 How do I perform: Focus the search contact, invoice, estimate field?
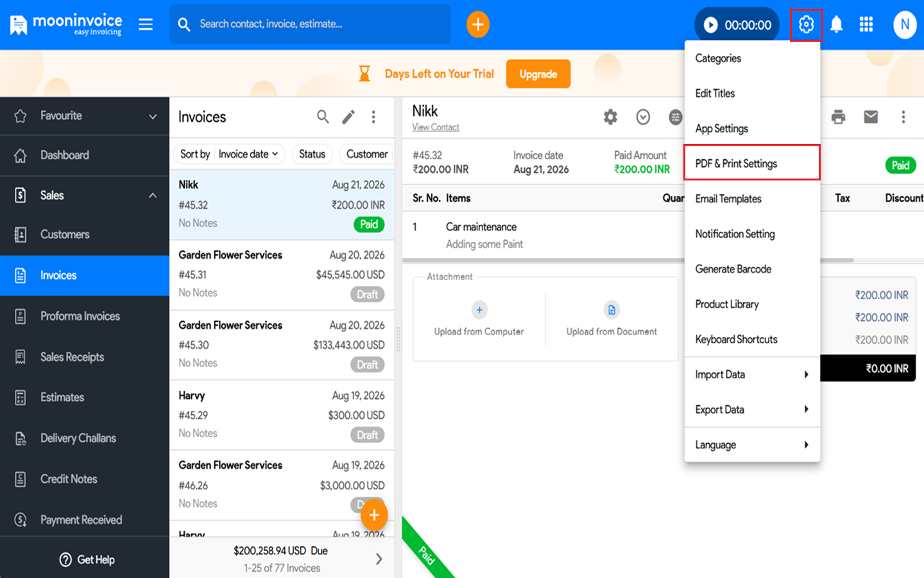pyautogui.click(x=310, y=24)
